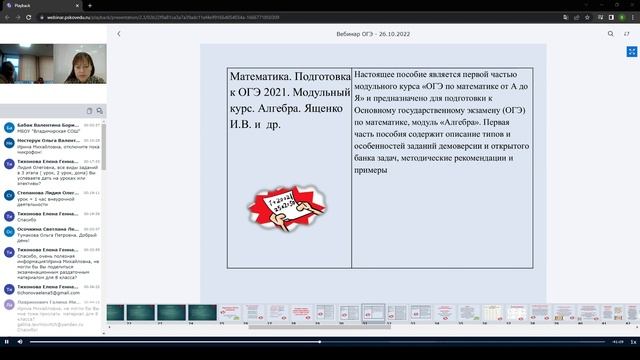
Task: Click the avatar of Бабак Валентина in chat
Action: (x=9, y=128)
